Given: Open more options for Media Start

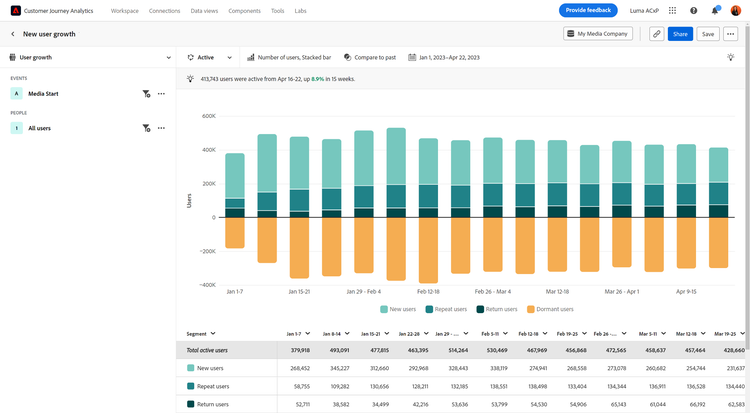Looking at the screenshot, I should pos(161,93).
